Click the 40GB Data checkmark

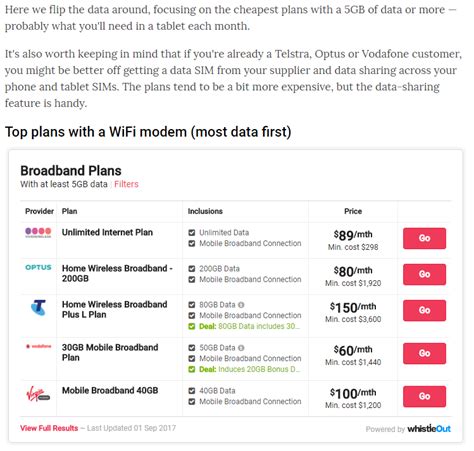[192, 391]
